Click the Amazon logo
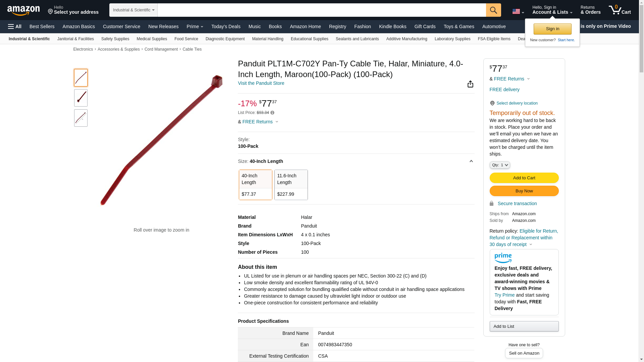This screenshot has width=644, height=362. (x=23, y=10)
